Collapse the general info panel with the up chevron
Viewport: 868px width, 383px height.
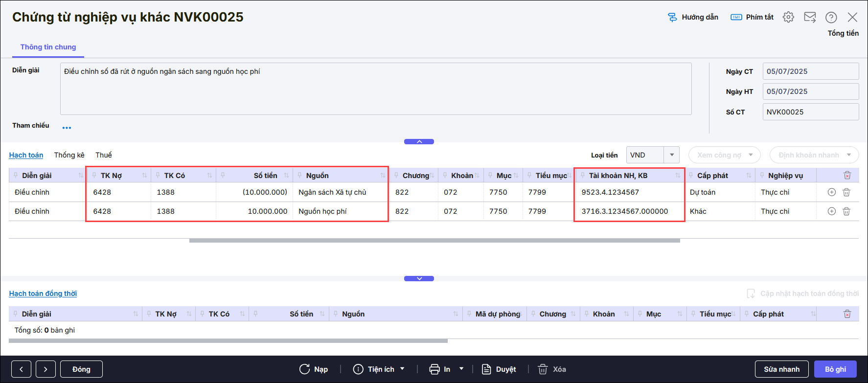pyautogui.click(x=419, y=142)
